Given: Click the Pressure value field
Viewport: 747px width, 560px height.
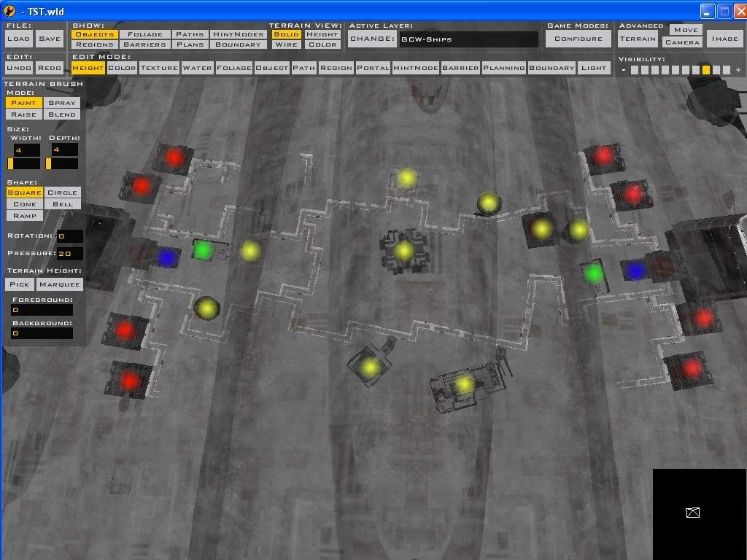Looking at the screenshot, I should [x=70, y=253].
